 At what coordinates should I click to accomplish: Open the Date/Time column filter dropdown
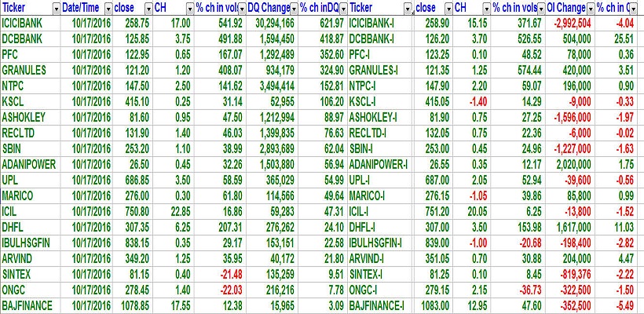107,8
